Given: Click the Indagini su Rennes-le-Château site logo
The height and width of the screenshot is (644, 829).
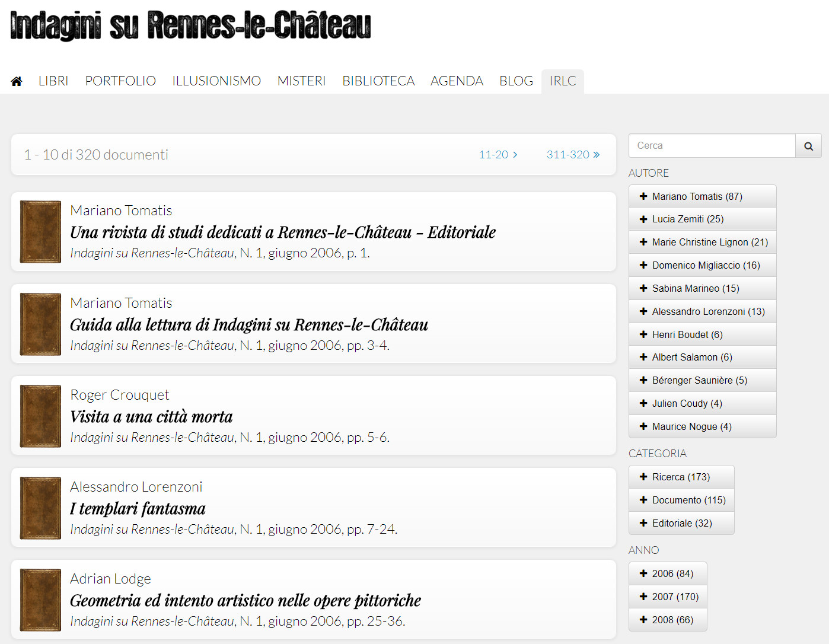Looking at the screenshot, I should pyautogui.click(x=190, y=26).
